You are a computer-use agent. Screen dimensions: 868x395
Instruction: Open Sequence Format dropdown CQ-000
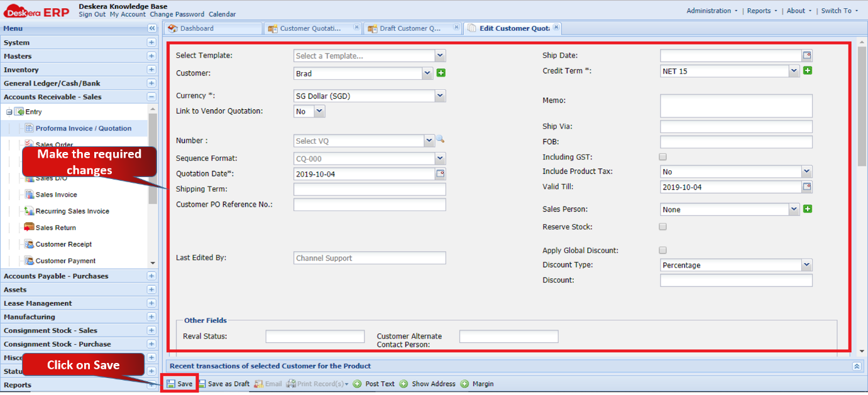[x=440, y=158]
